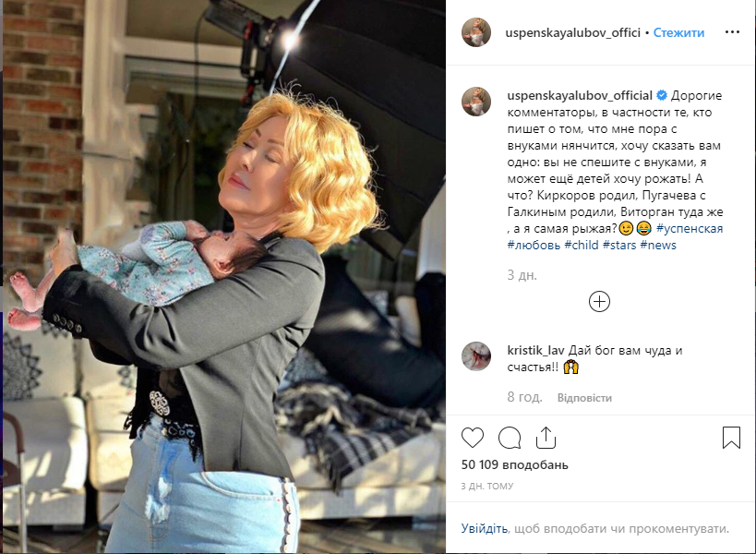Open the #успенская hashtag

(x=690, y=229)
